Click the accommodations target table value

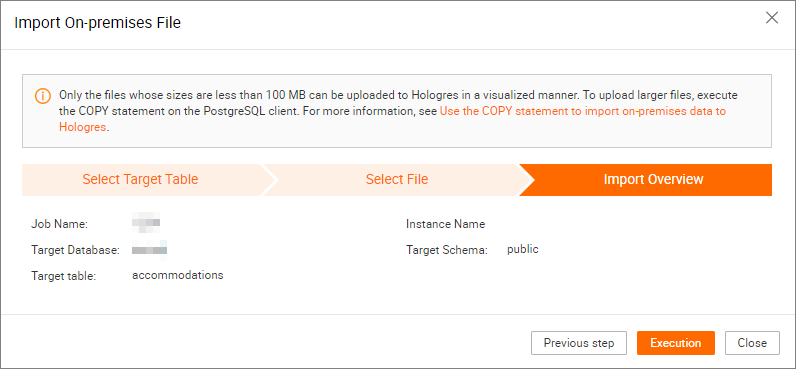click(178, 275)
